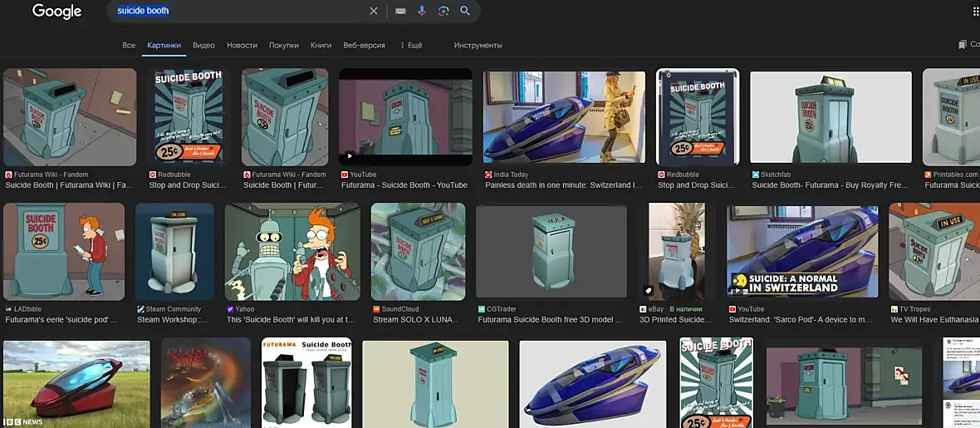Open the Futurama Suicide Booth papercraft thumbnail
Image resolution: width=980 pixels, height=428 pixels.
(x=306, y=383)
